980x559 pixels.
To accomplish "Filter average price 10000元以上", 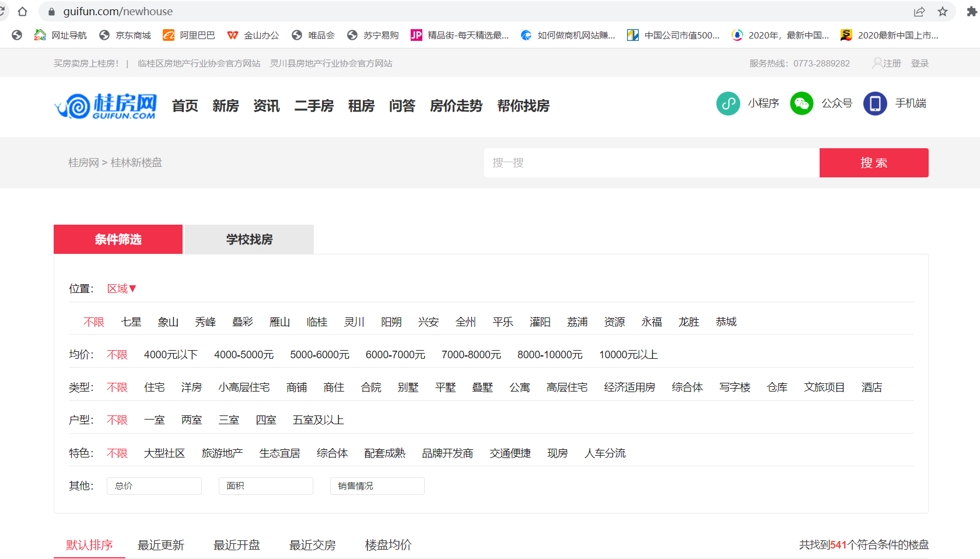I will [628, 355].
